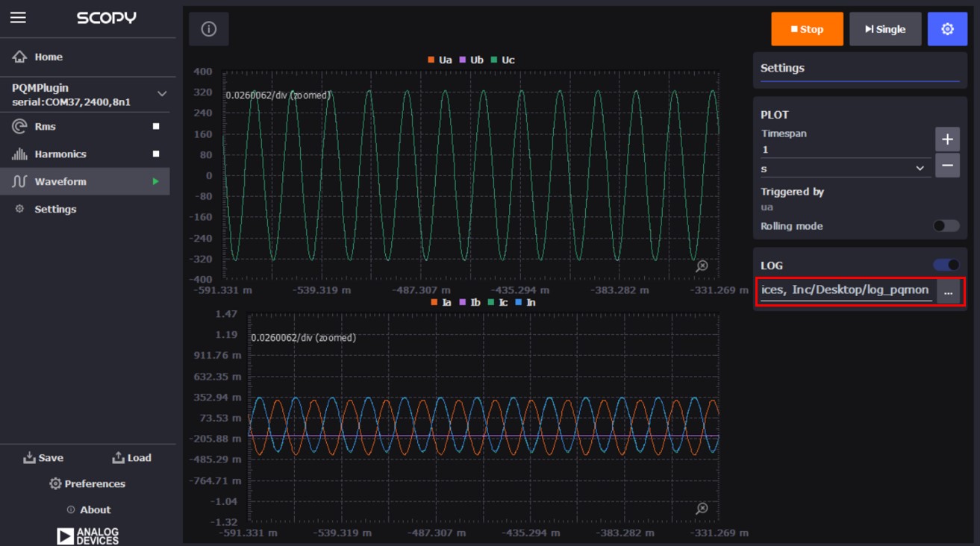Open plot settings with the blue gear icon
Viewport: 980px width, 546px height.
pyautogui.click(x=947, y=28)
